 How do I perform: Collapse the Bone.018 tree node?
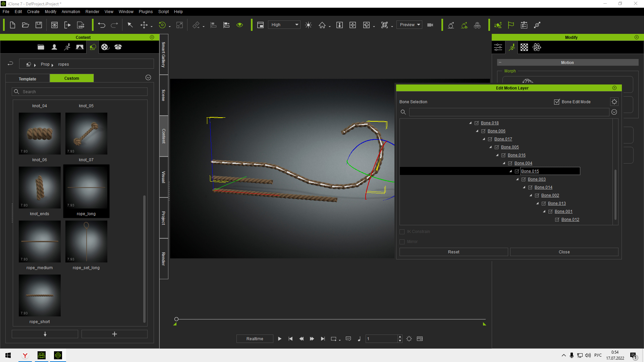pyautogui.click(x=470, y=123)
